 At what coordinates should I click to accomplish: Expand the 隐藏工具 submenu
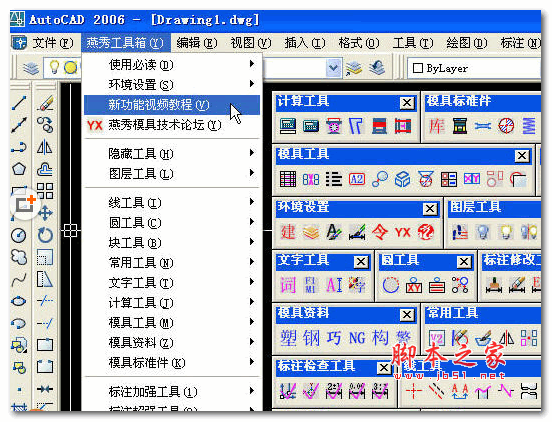172,153
